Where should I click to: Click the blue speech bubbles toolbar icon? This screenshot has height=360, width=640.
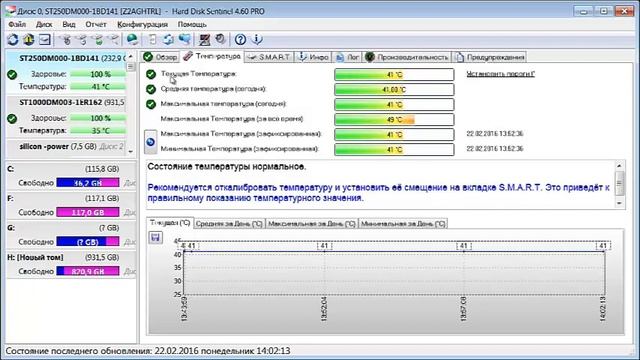[x=184, y=39]
